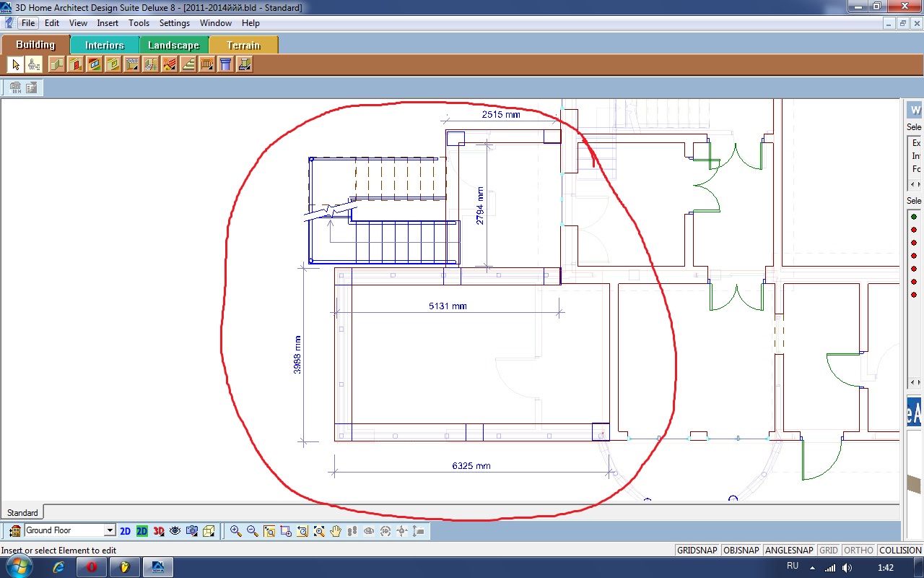
Task: Open the Settings menu
Action: (x=175, y=23)
